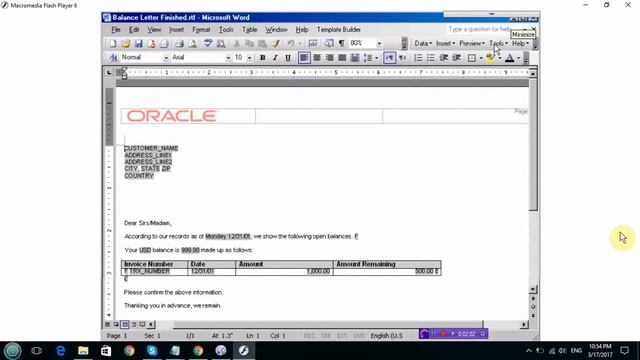Click the REC status bar indicator
Screen dimensions: 640x360
(x=309, y=336)
